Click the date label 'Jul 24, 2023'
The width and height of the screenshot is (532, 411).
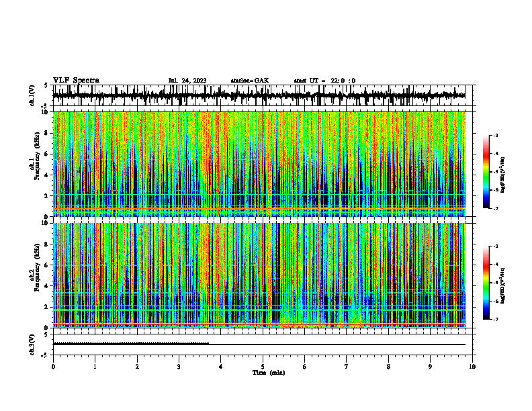click(x=187, y=81)
